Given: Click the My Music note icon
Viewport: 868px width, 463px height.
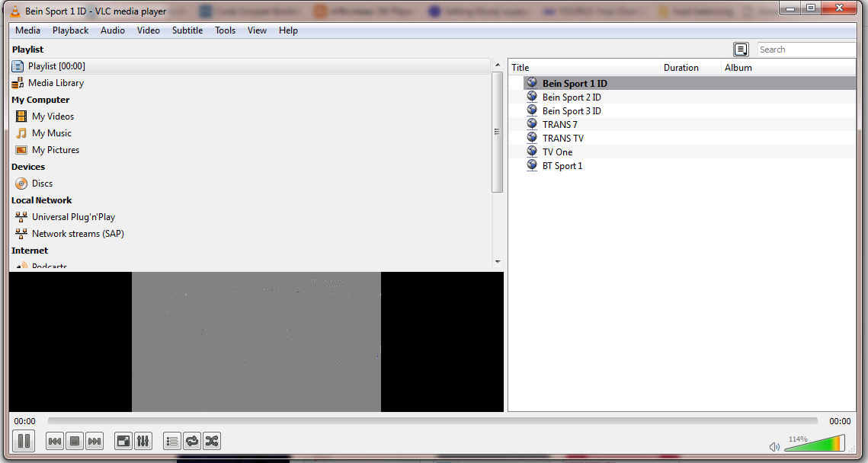Looking at the screenshot, I should (21, 133).
